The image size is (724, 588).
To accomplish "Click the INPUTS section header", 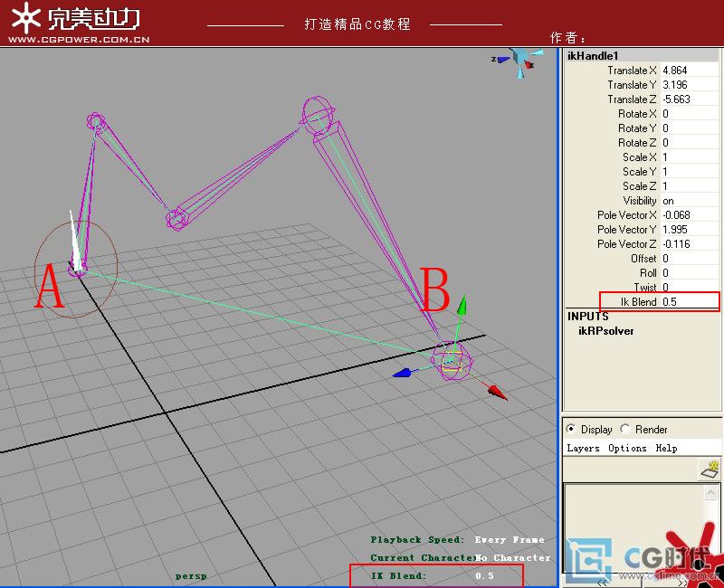I will (587, 316).
